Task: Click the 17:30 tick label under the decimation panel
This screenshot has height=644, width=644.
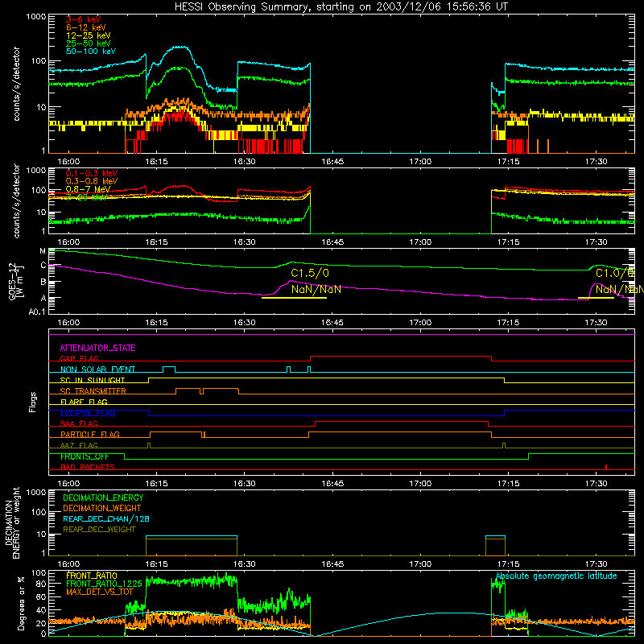Action: pyautogui.click(x=596, y=564)
